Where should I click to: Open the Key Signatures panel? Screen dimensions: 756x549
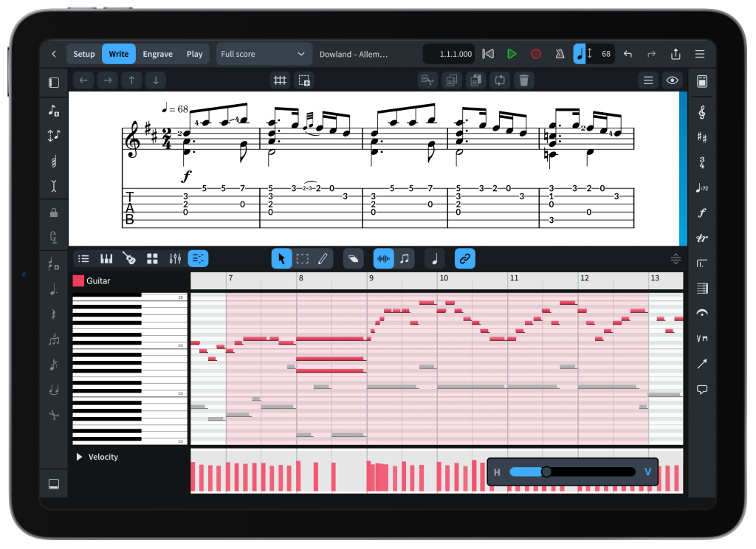pos(701,137)
